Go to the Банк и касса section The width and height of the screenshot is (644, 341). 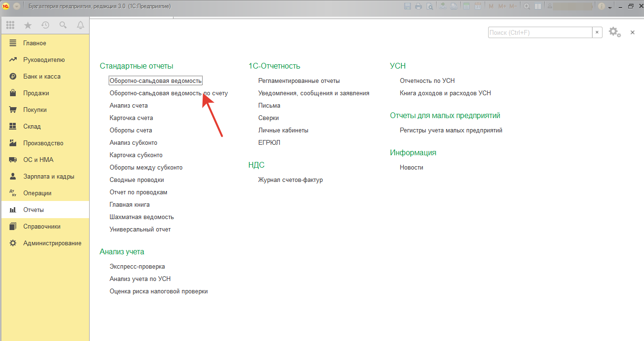[x=45, y=76]
